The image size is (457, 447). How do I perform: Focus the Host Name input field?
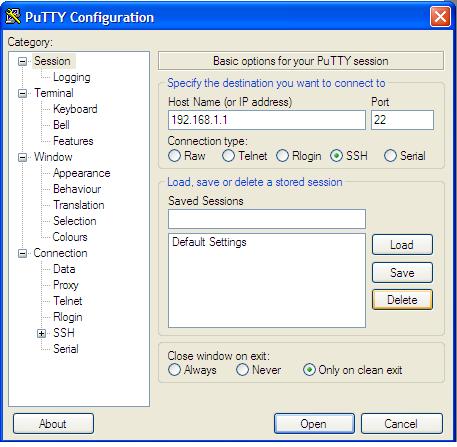click(x=267, y=120)
